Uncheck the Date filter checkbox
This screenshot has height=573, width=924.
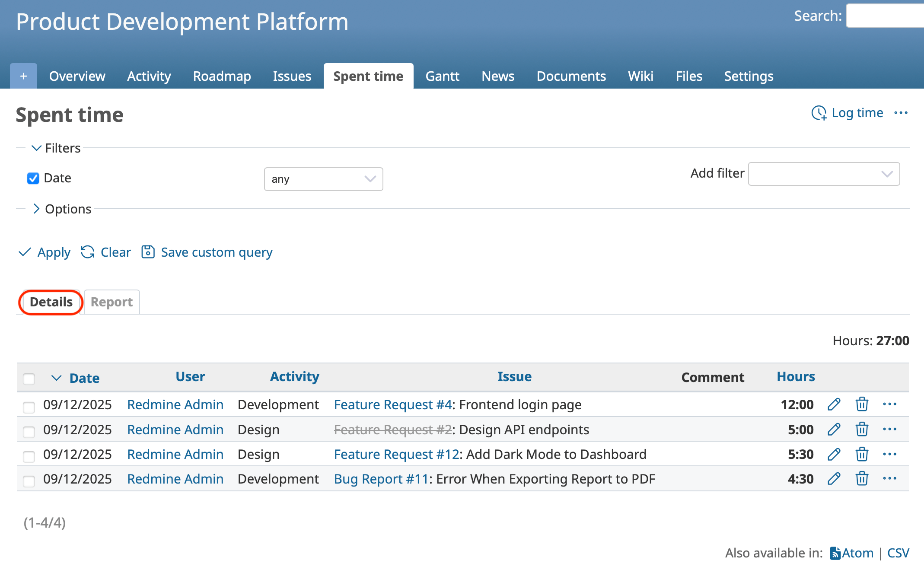[33, 178]
